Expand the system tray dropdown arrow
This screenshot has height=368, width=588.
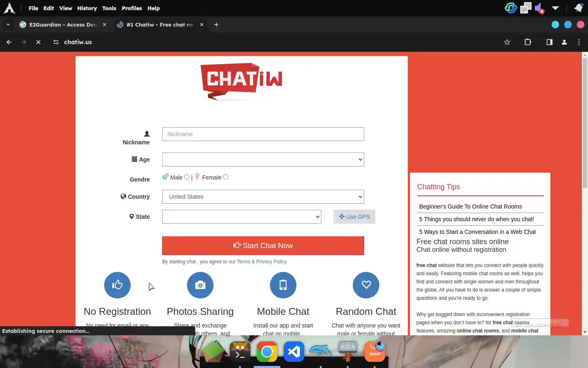coord(555,8)
